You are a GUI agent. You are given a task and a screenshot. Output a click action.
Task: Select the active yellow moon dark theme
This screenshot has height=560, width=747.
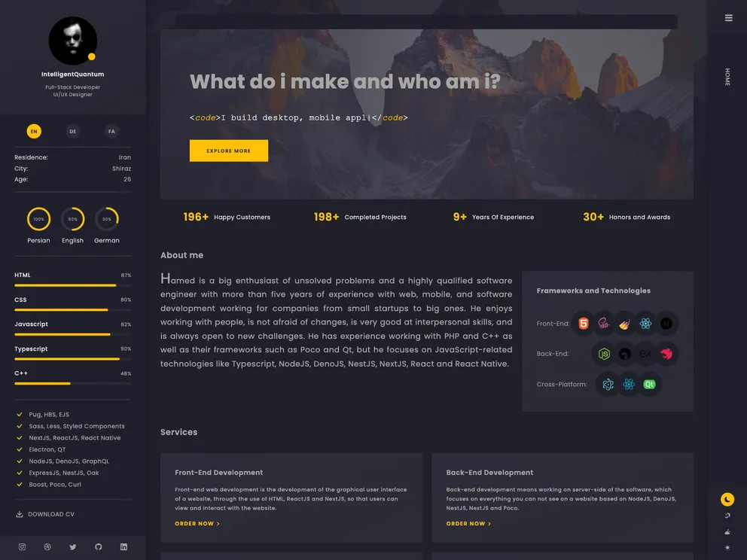(x=727, y=500)
